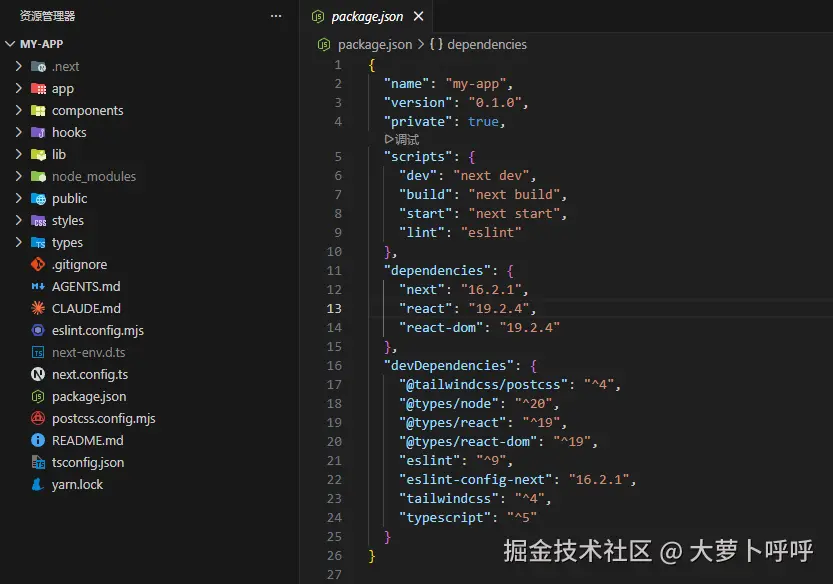Viewport: 833px width, 584px height.
Task: Click the "16.2.1" version of next on line 12
Action: click(x=491, y=290)
